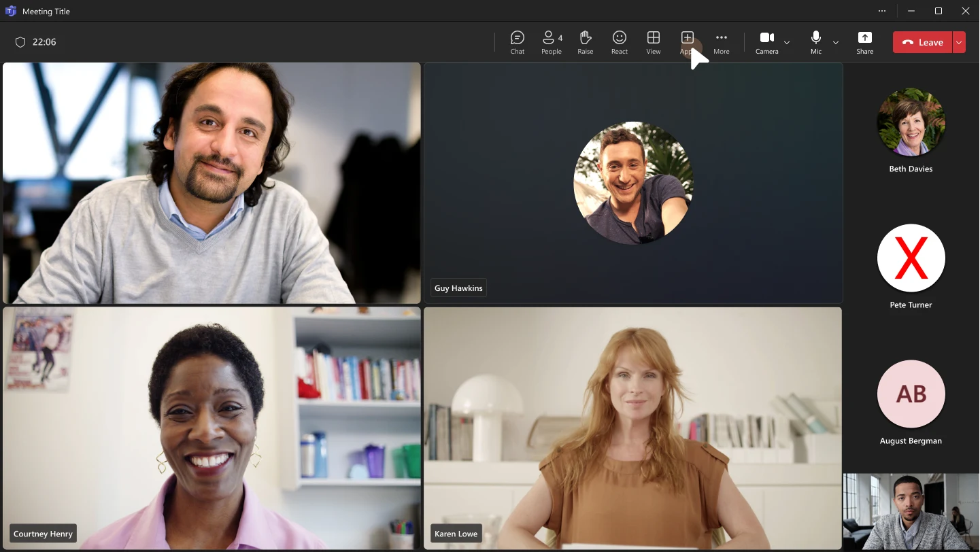Viewport: 980px width, 552px height.
Task: Maximize the Teams meeting window
Action: 939,11
